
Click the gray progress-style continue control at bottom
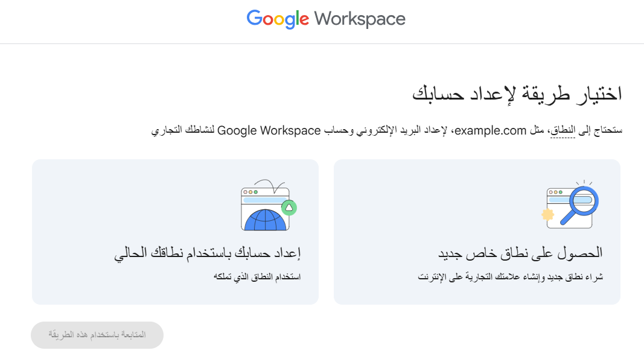click(97, 334)
